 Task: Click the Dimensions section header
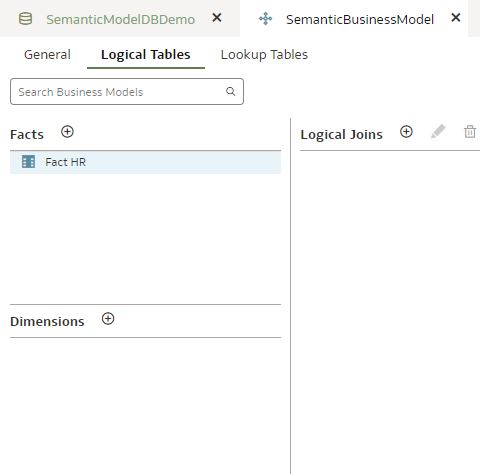pyautogui.click(x=47, y=321)
